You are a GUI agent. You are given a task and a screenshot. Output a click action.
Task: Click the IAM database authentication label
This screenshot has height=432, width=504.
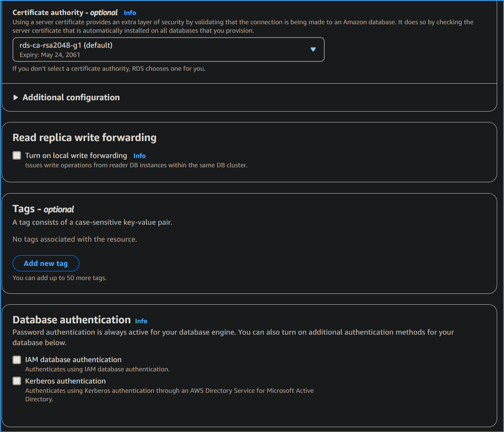[x=73, y=359]
